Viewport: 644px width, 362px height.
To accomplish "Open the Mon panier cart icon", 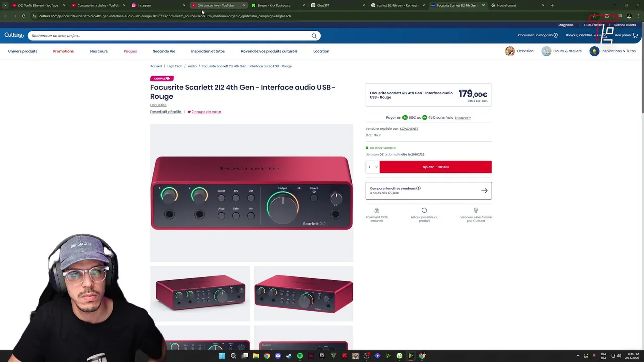I will pyautogui.click(x=635, y=35).
